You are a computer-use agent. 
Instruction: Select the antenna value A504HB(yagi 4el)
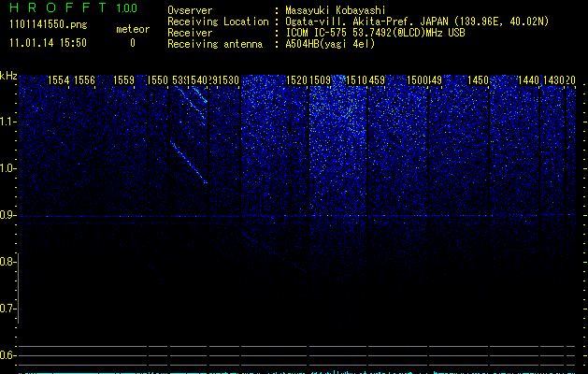coord(330,44)
